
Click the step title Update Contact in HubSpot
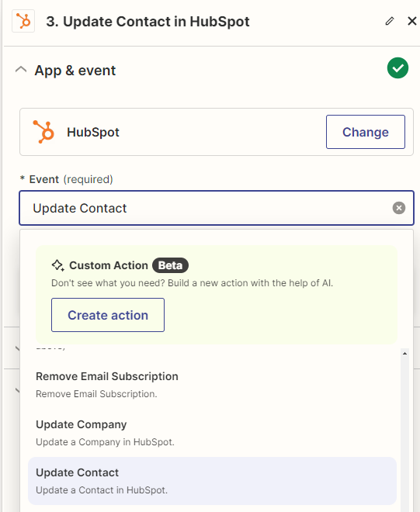click(148, 22)
